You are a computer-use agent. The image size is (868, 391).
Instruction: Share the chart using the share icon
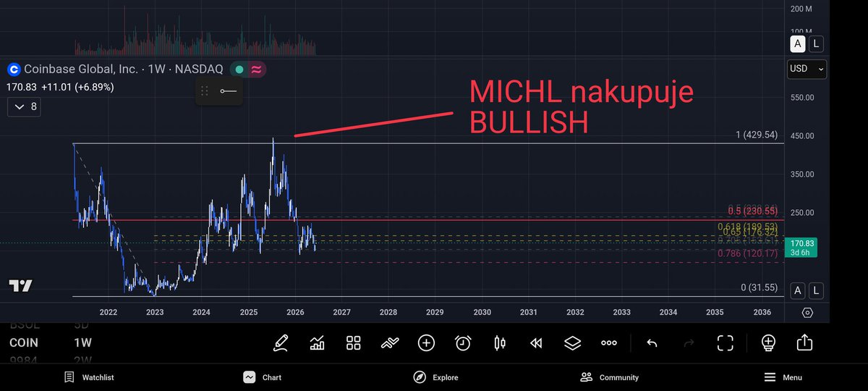coord(804,342)
